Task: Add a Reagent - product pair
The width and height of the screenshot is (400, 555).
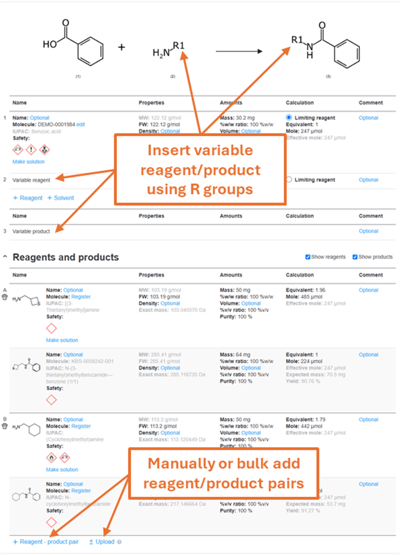Action: 46,542
